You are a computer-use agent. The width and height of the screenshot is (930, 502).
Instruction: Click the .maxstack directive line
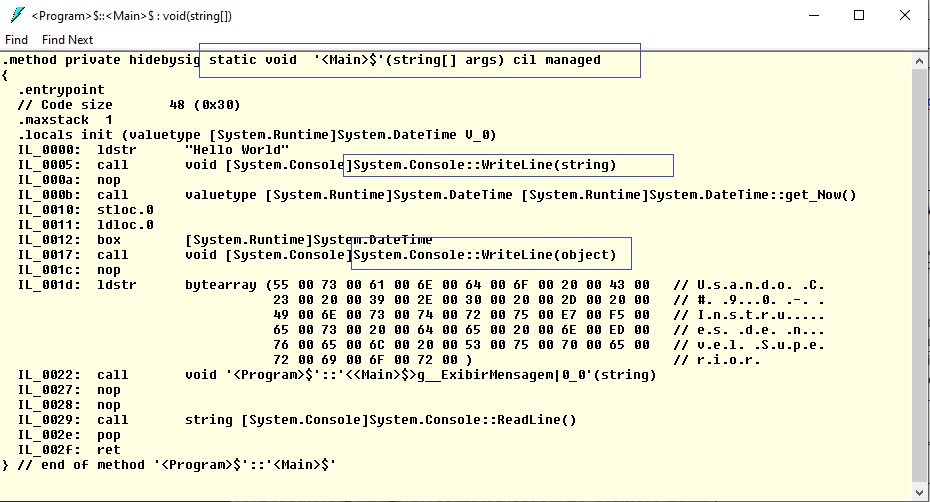click(65, 120)
